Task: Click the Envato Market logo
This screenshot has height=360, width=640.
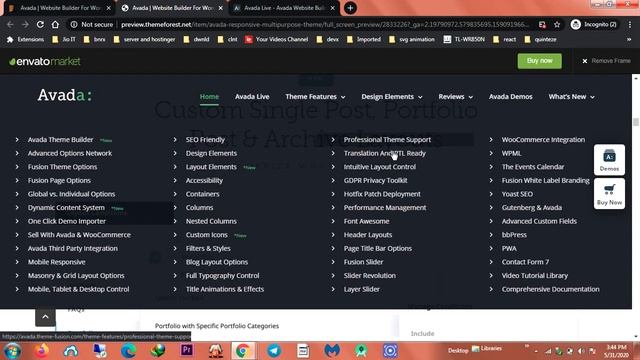Action: click(x=44, y=62)
